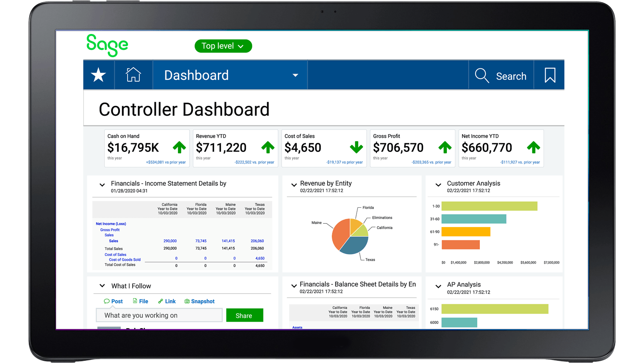Click the 31-60 bar in Customer Analysis
The height and width of the screenshot is (363, 644).
tap(474, 219)
